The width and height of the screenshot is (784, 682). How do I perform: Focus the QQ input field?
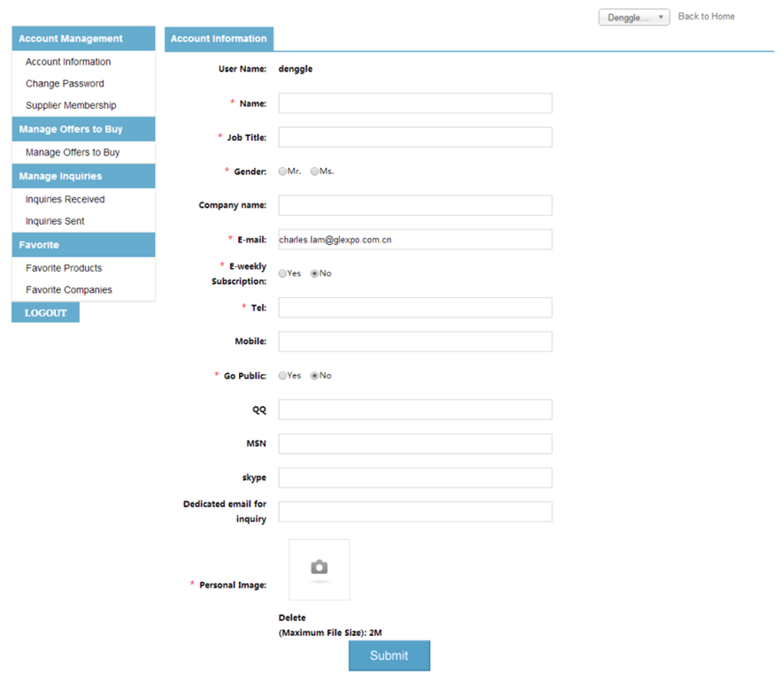click(415, 410)
